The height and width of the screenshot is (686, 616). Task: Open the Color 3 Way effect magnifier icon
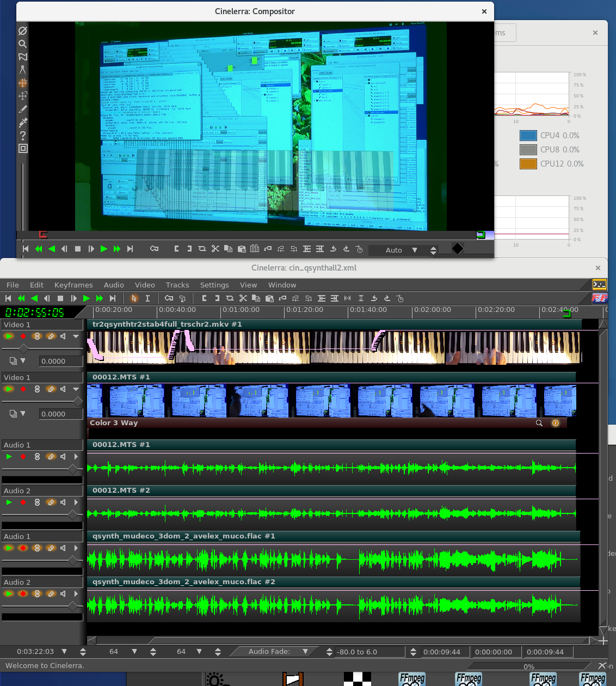click(539, 423)
